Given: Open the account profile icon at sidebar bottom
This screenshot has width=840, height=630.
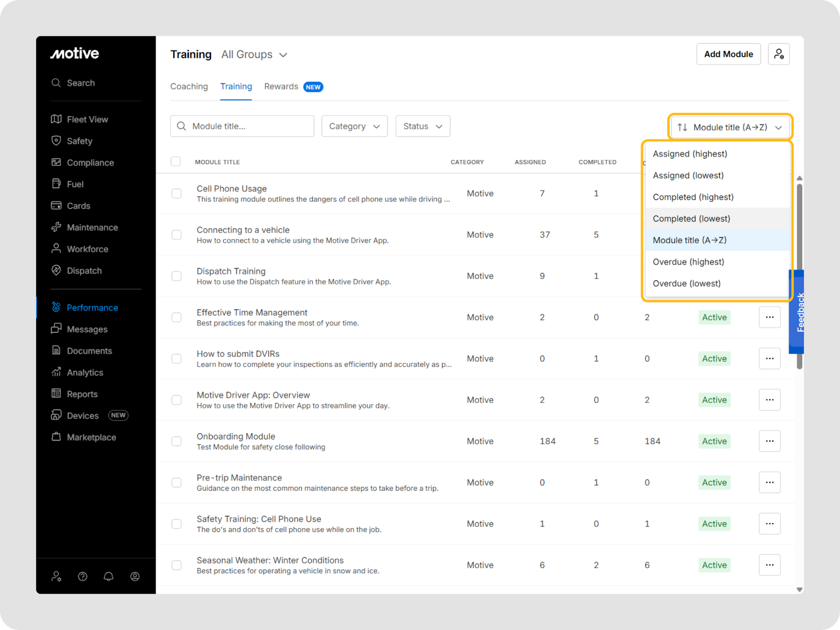Looking at the screenshot, I should [135, 576].
